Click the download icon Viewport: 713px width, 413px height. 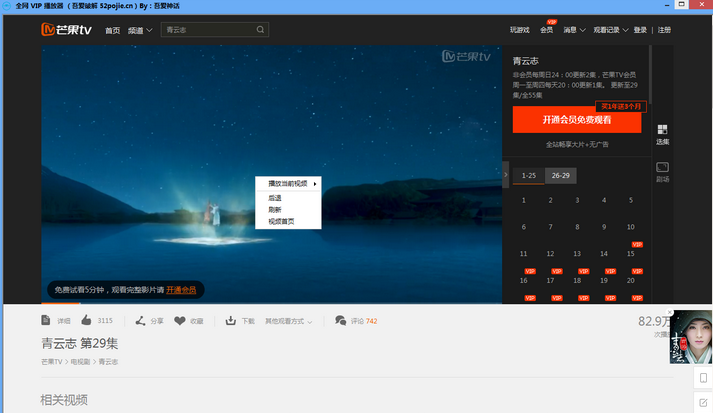coord(231,321)
